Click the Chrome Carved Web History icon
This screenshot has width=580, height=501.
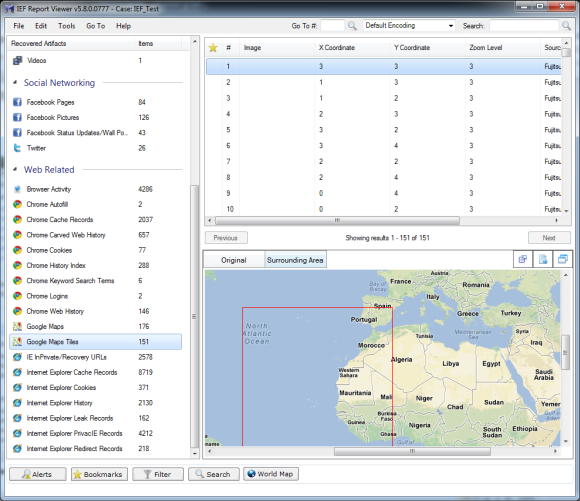pos(17,235)
